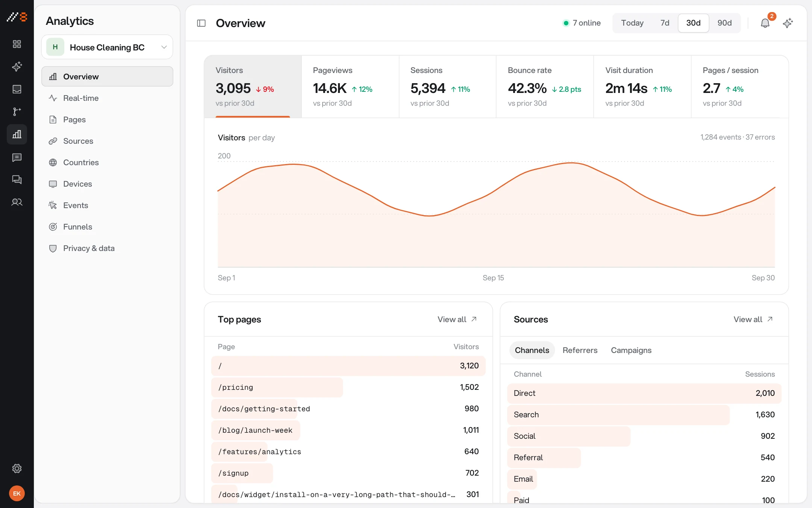The width and height of the screenshot is (812, 508).
Task: Select the Bounce rate metric card
Action: (x=545, y=87)
